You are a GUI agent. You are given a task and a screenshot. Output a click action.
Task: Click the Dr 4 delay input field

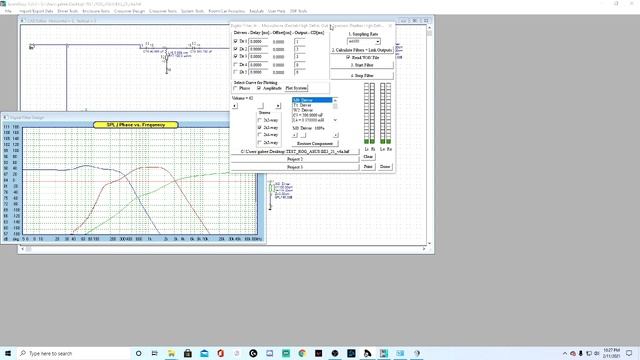pos(259,64)
